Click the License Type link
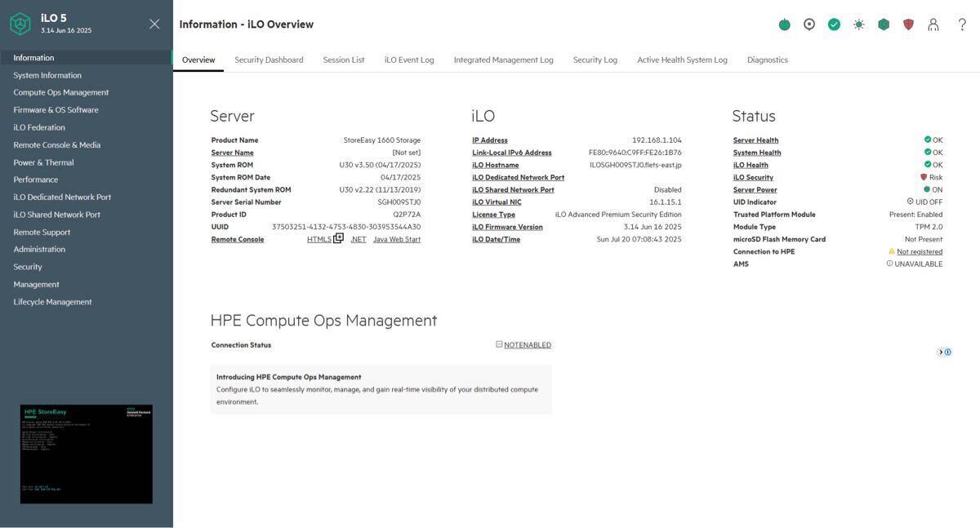Viewport: 980px width, 528px height. click(494, 215)
